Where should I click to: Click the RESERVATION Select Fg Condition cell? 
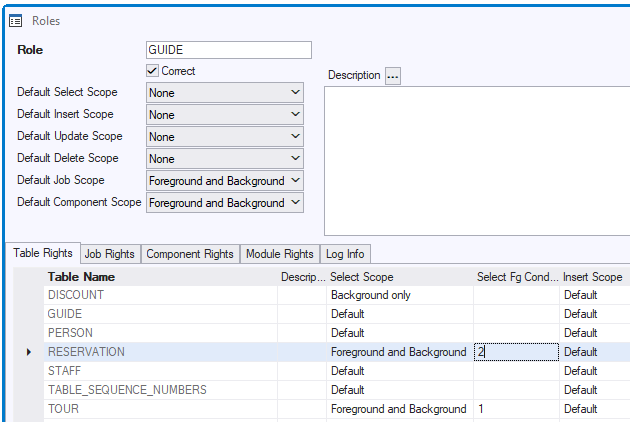pos(515,352)
